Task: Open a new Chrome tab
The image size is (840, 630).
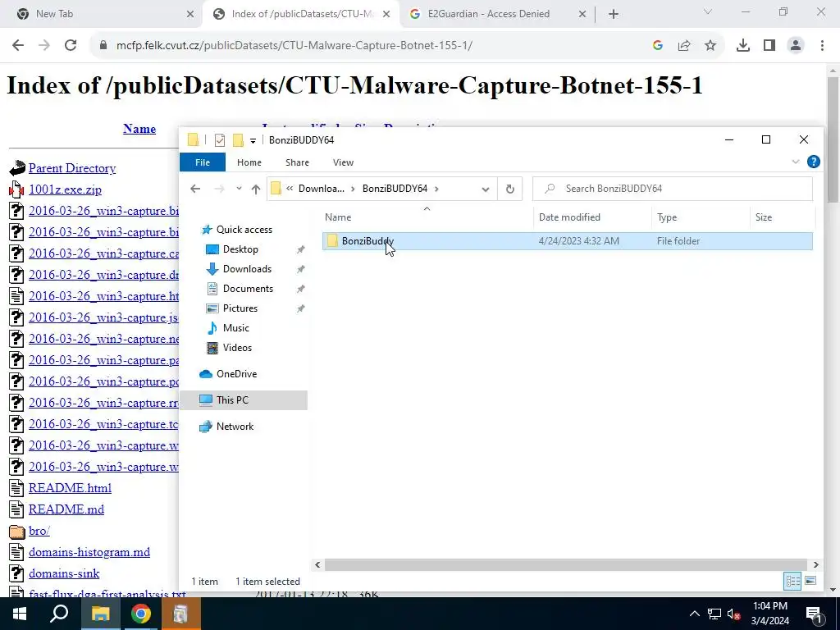Action: pos(614,14)
